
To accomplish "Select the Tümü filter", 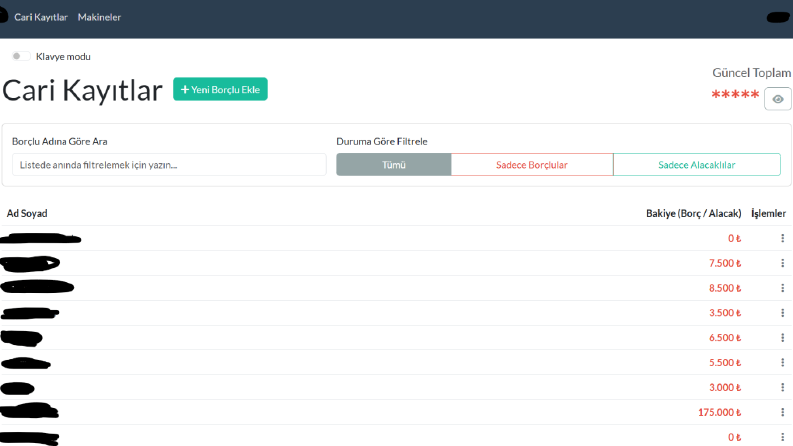I will pyautogui.click(x=393, y=164).
